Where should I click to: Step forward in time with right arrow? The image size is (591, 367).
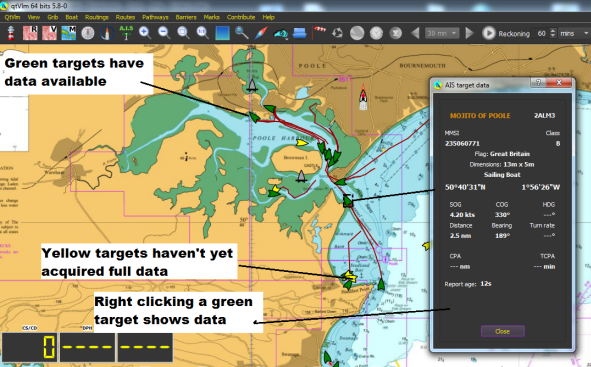pos(469,33)
